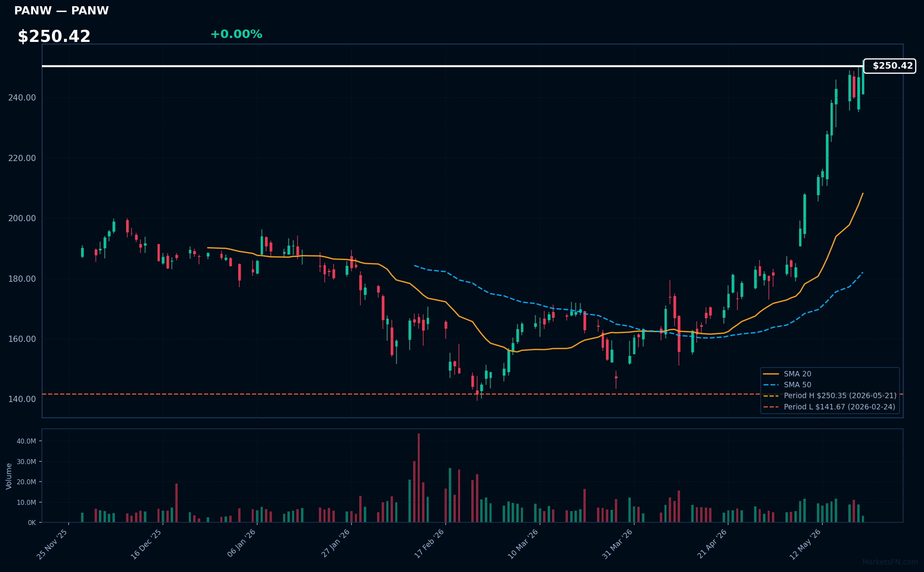Click the 160.00 price axis label

click(x=22, y=339)
